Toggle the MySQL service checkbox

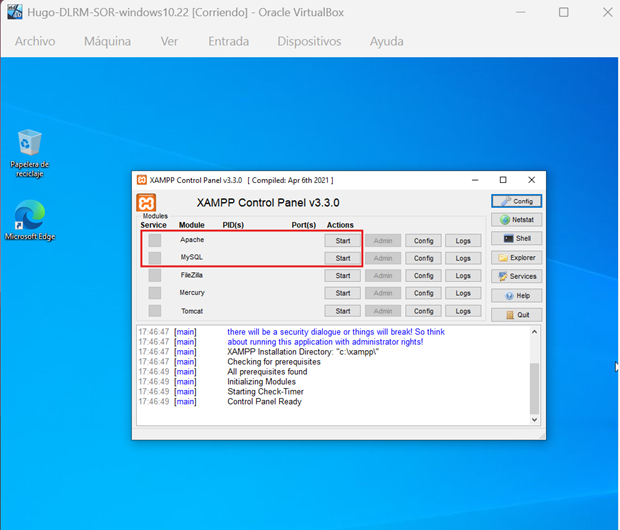click(155, 258)
